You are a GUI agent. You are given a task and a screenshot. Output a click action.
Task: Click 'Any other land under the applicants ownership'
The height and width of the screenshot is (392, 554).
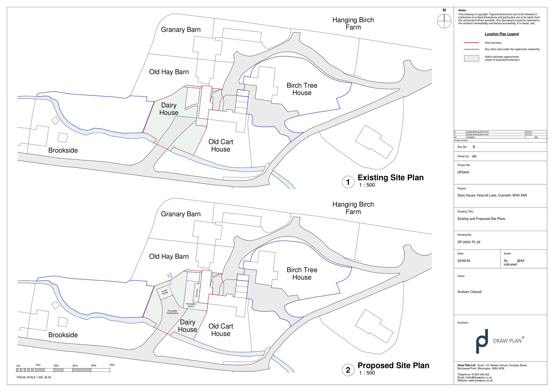tap(512, 49)
